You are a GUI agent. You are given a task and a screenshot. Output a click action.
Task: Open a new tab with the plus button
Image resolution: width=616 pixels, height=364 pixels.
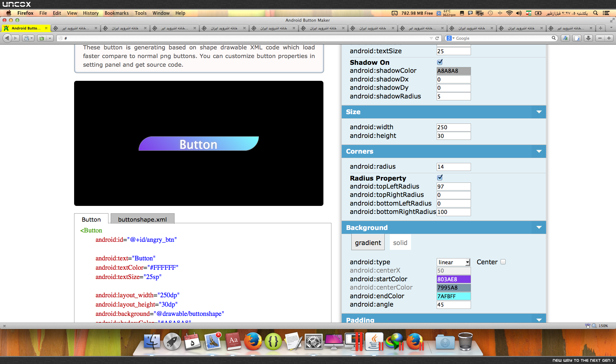point(601,28)
